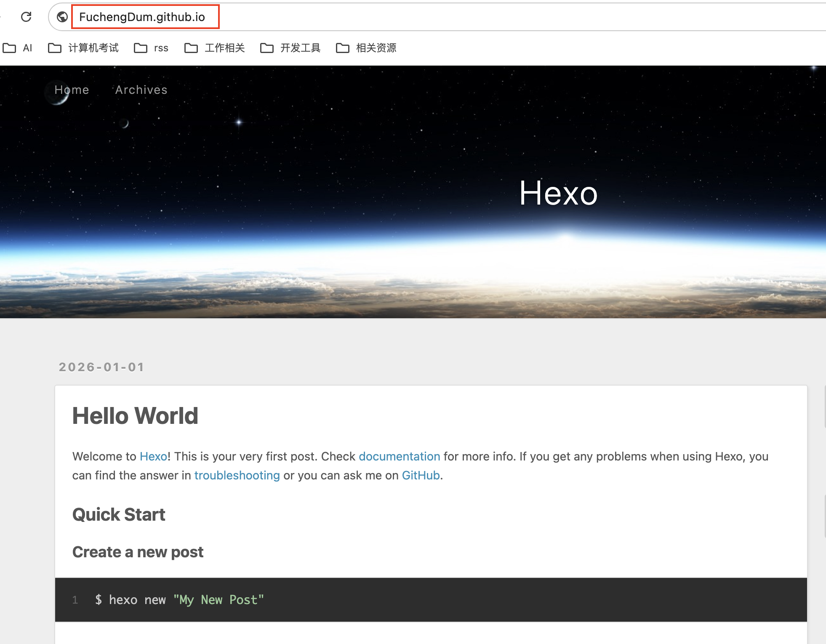Go to the Home nav item
826x644 pixels.
pos(72,90)
